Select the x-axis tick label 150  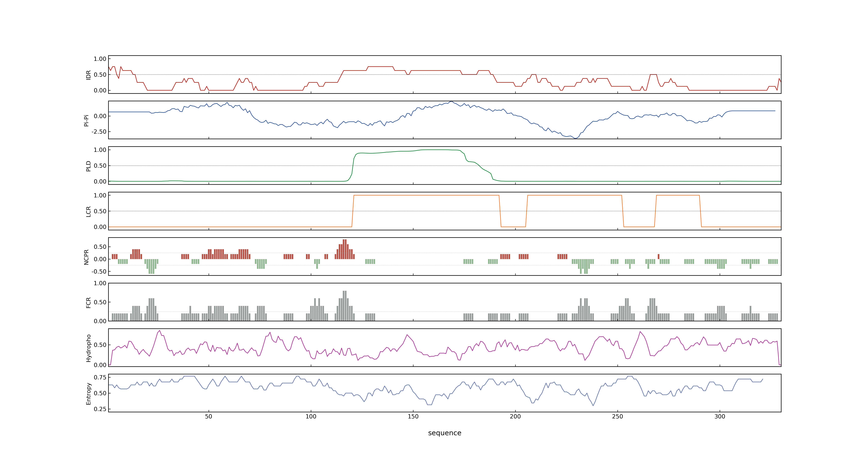[x=413, y=416]
